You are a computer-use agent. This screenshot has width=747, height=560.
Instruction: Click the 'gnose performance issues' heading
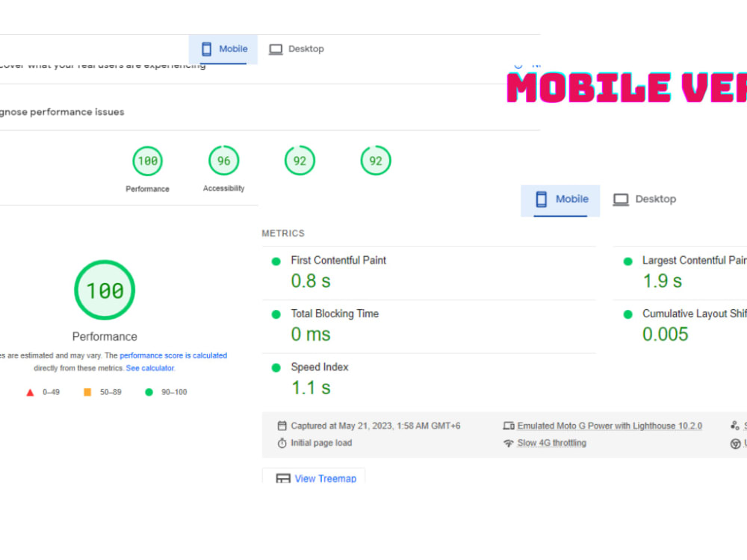pos(62,112)
